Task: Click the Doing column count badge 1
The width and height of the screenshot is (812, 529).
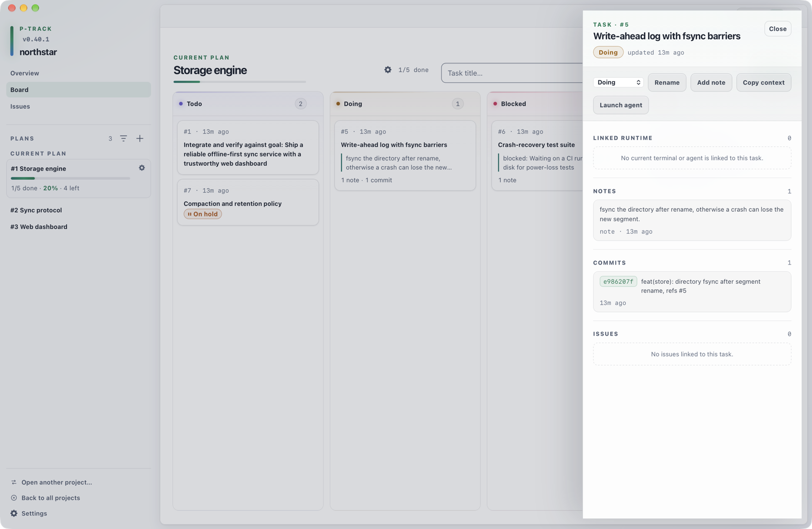Action: click(x=457, y=103)
